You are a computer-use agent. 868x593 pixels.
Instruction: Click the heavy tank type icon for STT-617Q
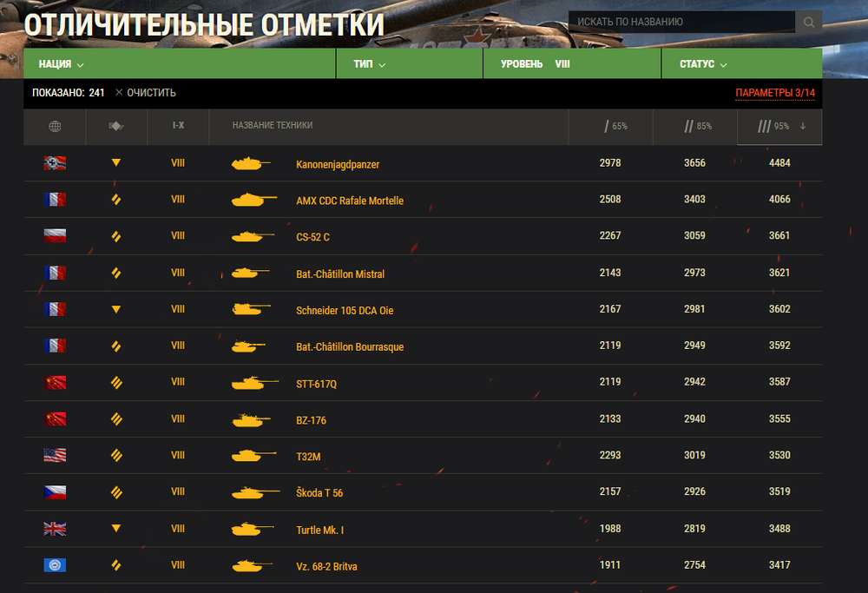(x=116, y=383)
